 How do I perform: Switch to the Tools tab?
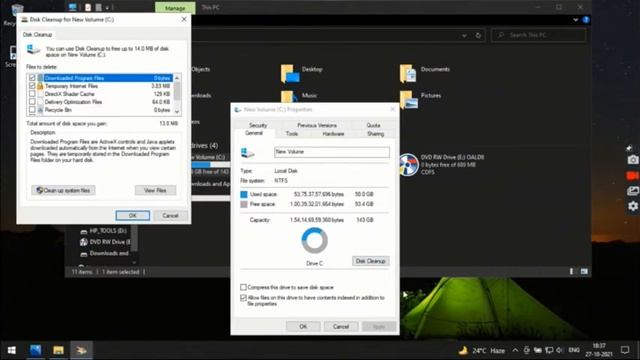coord(292,134)
